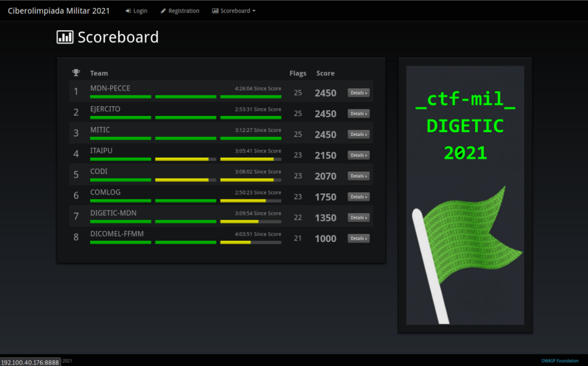Image resolution: width=588 pixels, height=366 pixels.
Task: View details for team MDN-PECCE
Action: (358, 93)
